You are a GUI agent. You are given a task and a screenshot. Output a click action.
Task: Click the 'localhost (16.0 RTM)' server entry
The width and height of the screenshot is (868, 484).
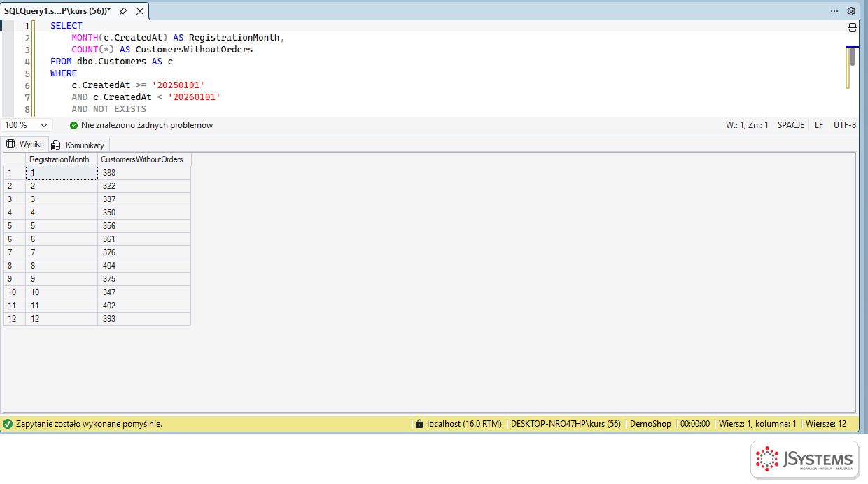(x=464, y=424)
